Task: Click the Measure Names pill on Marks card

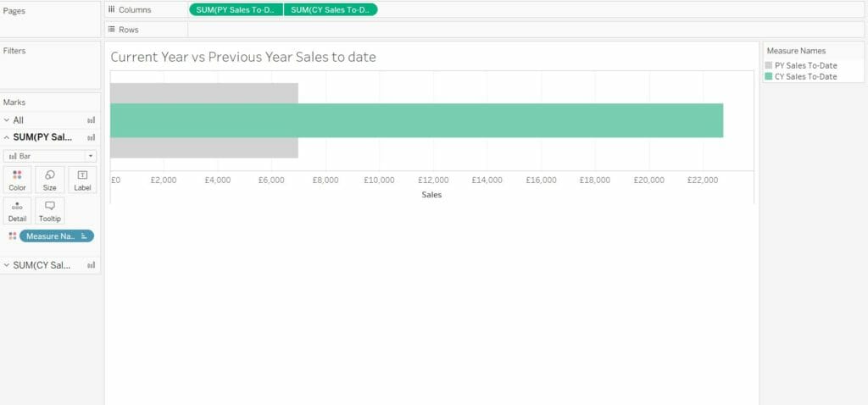Action: tap(57, 236)
